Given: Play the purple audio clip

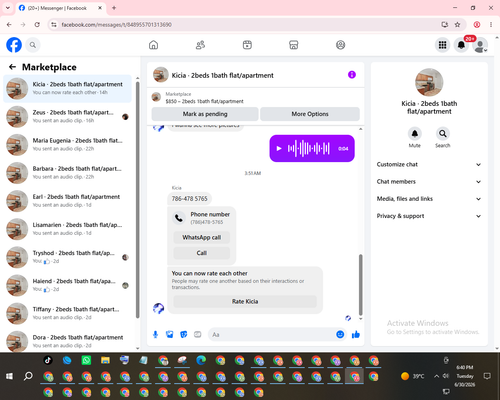Looking at the screenshot, I should click(x=279, y=148).
